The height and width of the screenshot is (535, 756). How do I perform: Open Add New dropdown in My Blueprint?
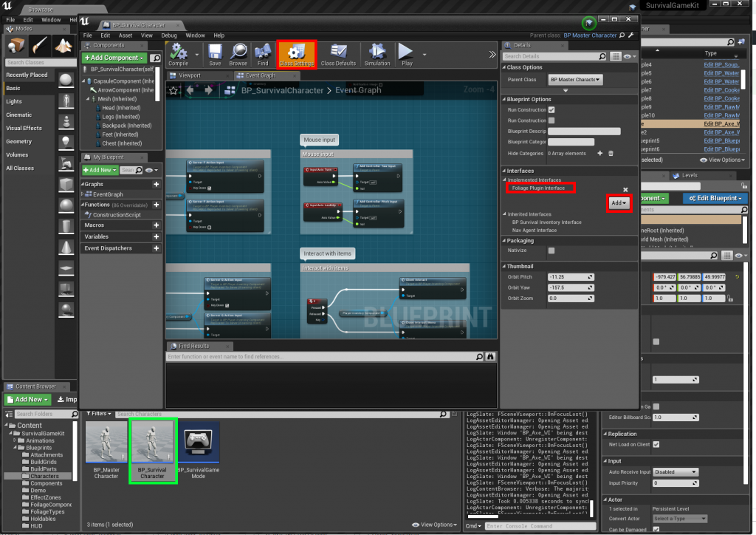tap(100, 170)
